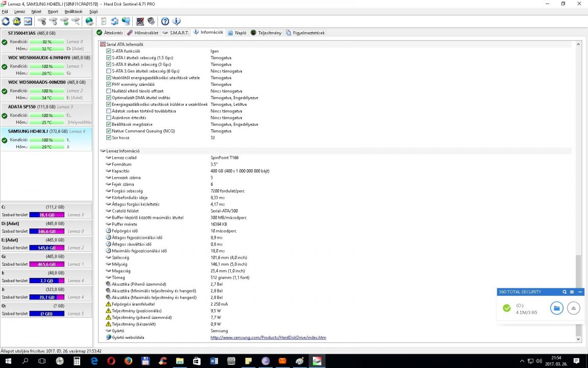Click the volume icon in system tray
The width and height of the screenshot is (588, 368).
[x=539, y=361]
